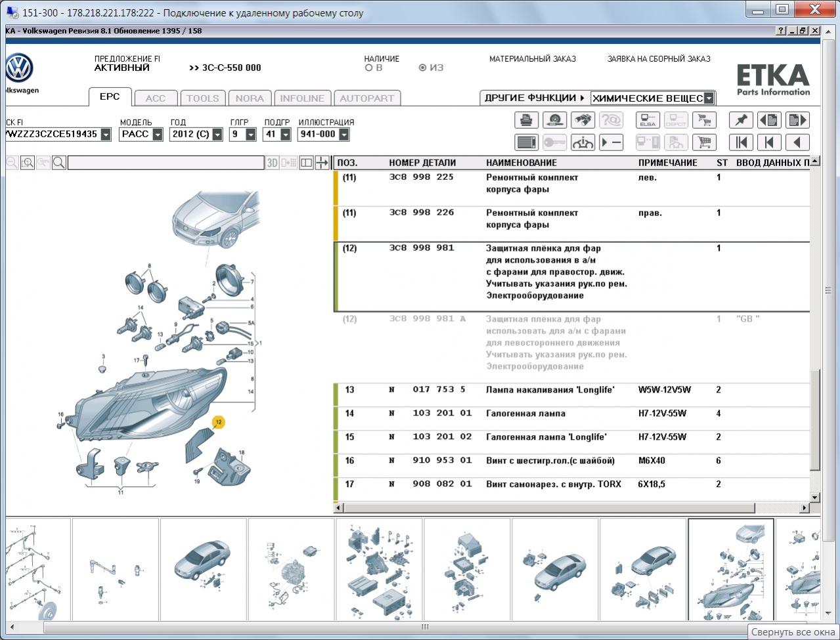Select part row 3C8 998 225
The width and height of the screenshot is (840, 640).
click(x=572, y=189)
